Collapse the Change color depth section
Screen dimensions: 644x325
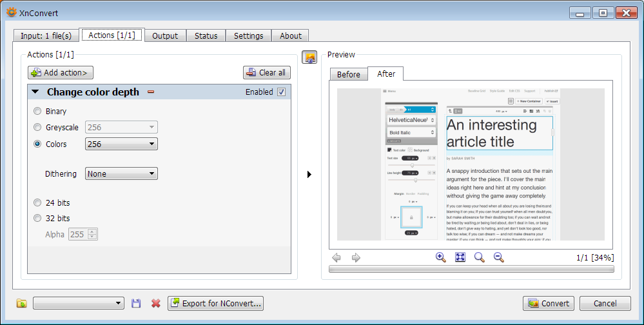click(35, 92)
